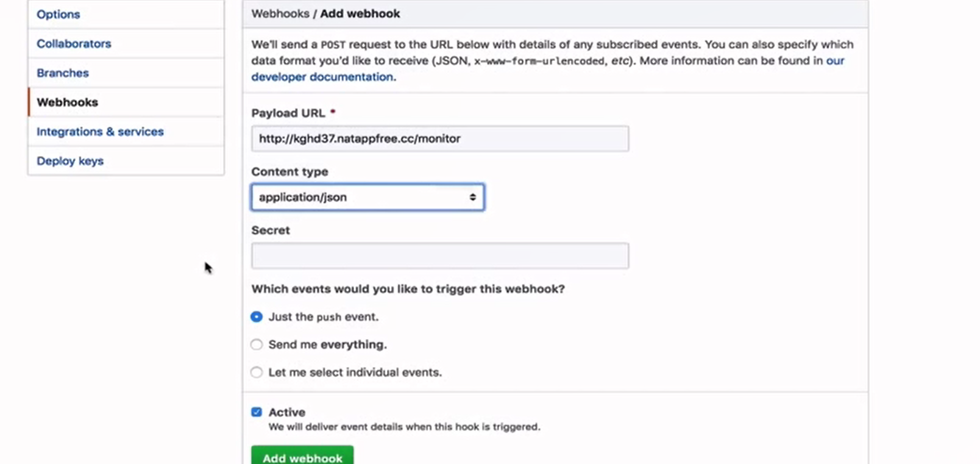Choose 'Let me select individual events'
The image size is (980, 464).
coord(257,372)
